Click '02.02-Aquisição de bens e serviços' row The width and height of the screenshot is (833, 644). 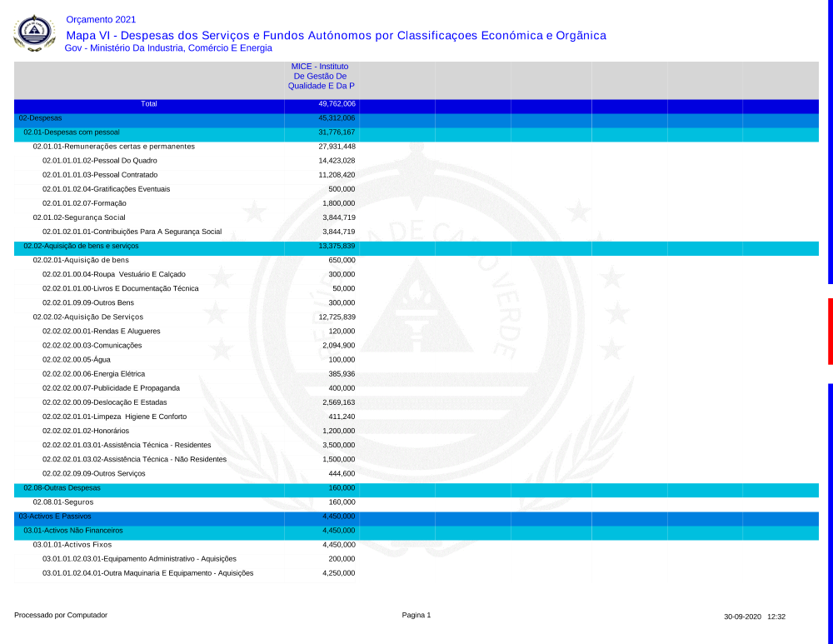pyautogui.click(x=81, y=247)
